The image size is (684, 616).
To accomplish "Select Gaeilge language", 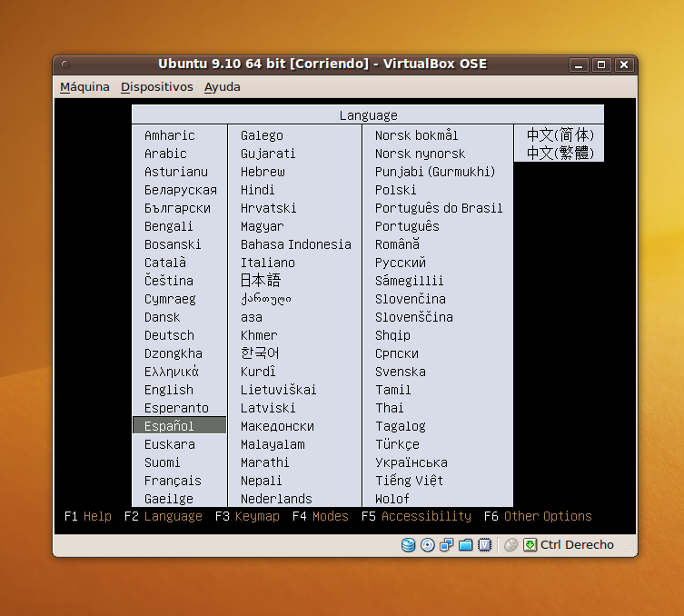I will [169, 499].
